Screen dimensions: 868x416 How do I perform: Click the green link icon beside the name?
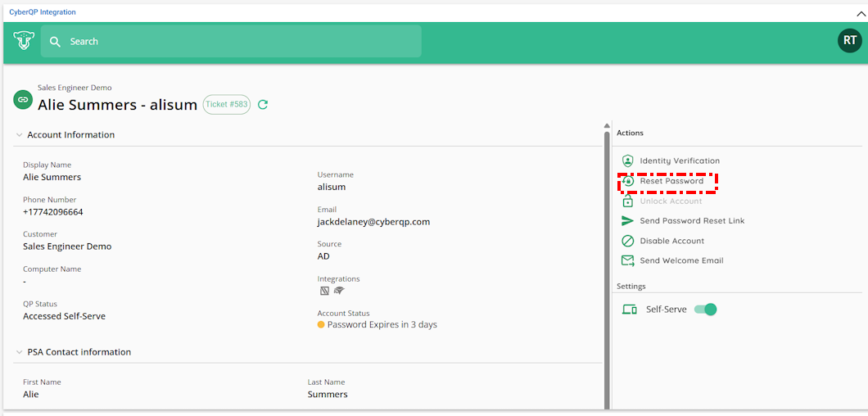coord(23,100)
